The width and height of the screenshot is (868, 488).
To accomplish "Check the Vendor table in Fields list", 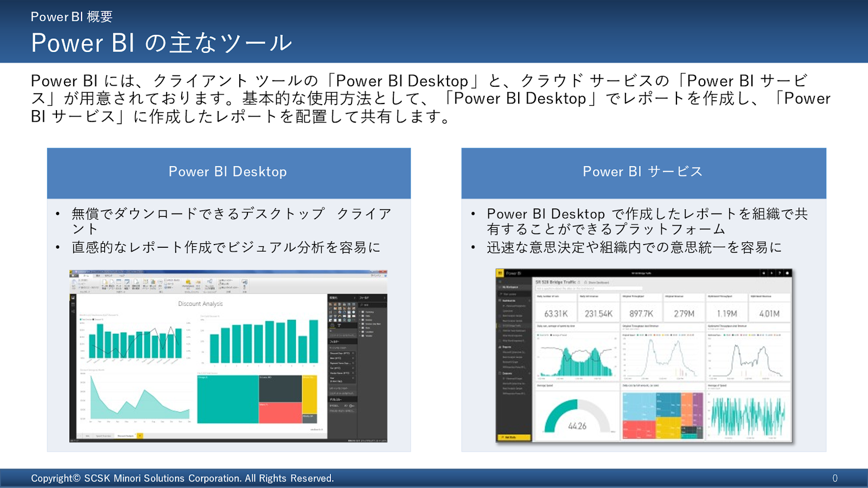I will (x=362, y=336).
